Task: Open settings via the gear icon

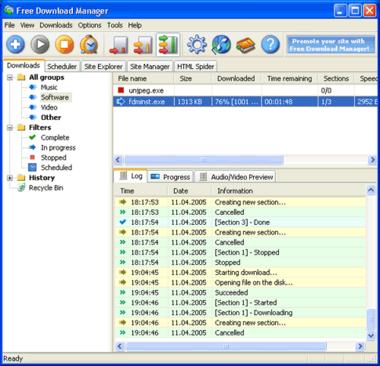Action: click(x=197, y=44)
